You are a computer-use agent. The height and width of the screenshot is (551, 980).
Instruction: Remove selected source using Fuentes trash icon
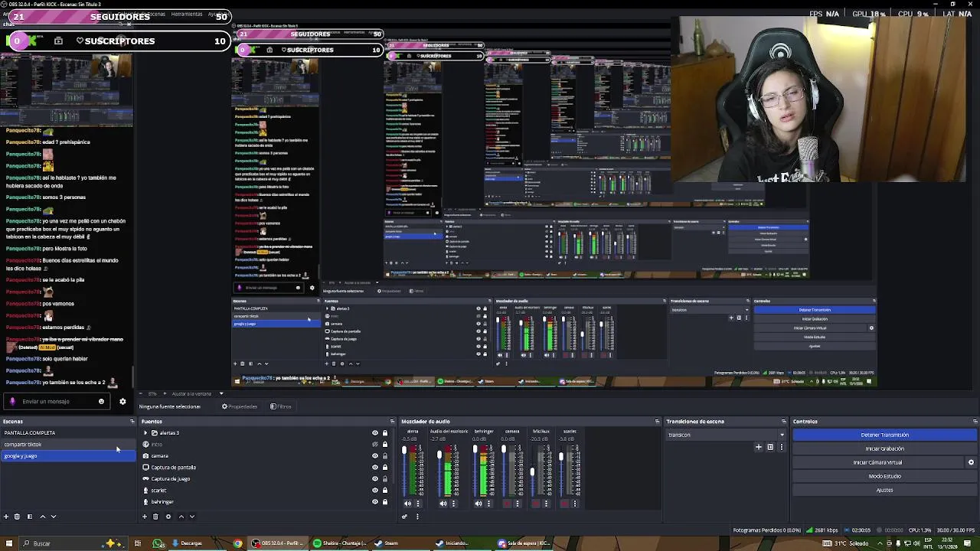click(x=155, y=517)
